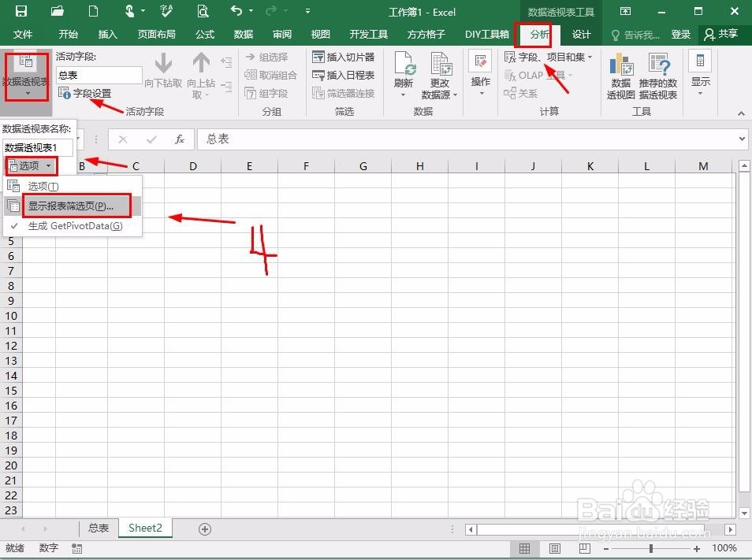Switch to the 设计 ribbon tab
Viewport: 752px width, 560px height.
coord(581,34)
